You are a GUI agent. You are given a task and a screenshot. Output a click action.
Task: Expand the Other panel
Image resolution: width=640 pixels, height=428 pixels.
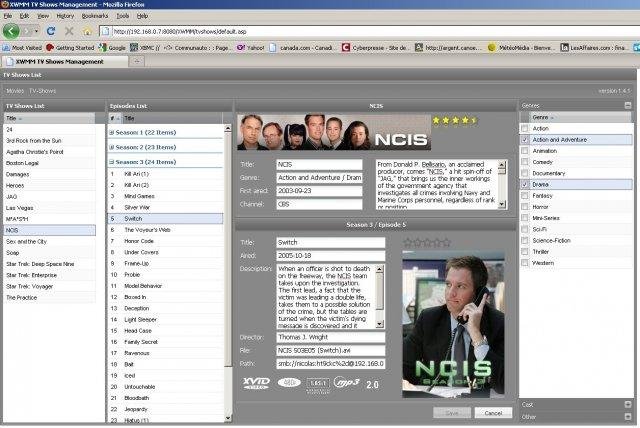tap(627, 417)
